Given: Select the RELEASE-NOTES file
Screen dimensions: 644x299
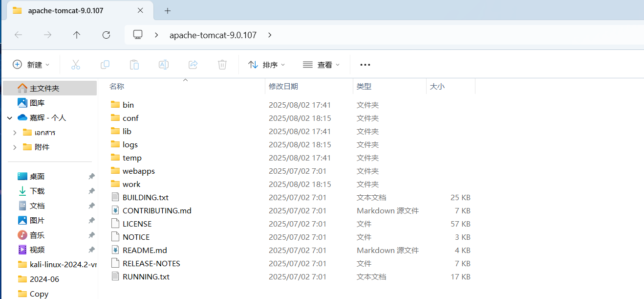Looking at the screenshot, I should coord(151,263).
